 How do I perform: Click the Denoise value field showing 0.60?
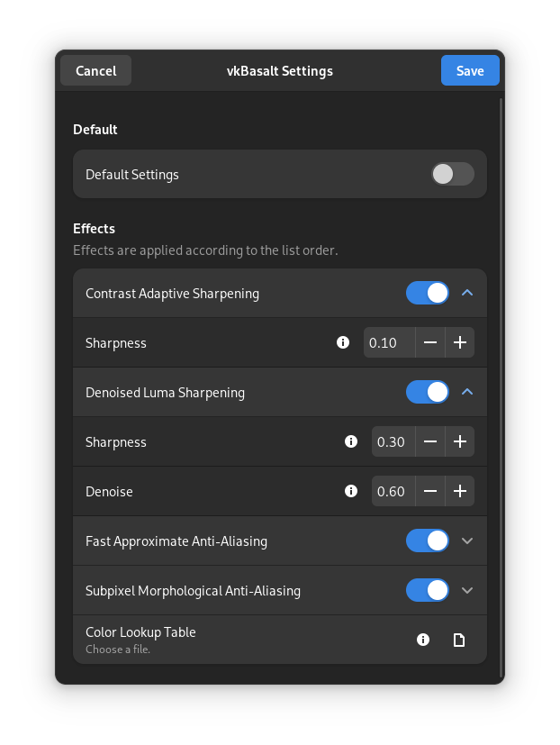[x=393, y=491]
